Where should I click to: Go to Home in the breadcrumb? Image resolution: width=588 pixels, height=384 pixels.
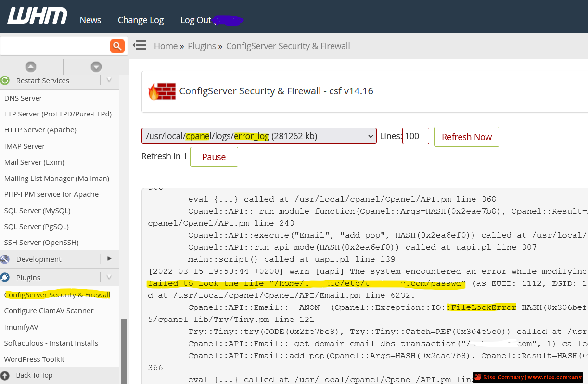[166, 46]
